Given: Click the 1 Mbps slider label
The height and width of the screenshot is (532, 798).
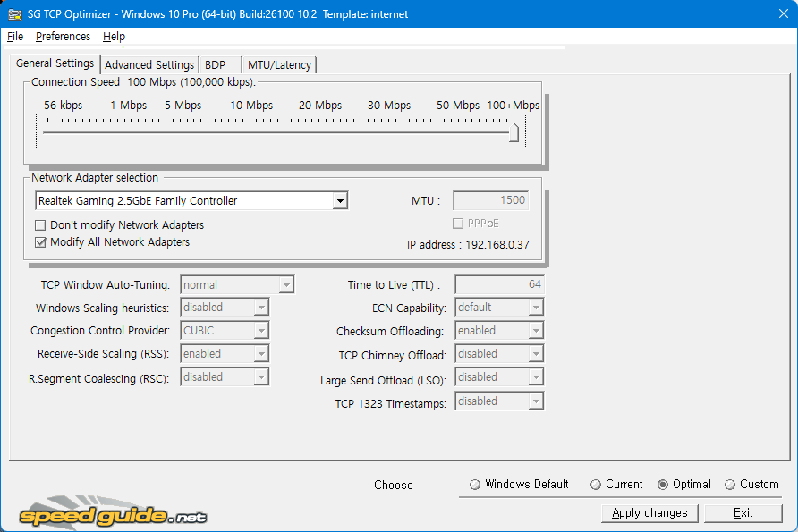Looking at the screenshot, I should pos(128,106).
